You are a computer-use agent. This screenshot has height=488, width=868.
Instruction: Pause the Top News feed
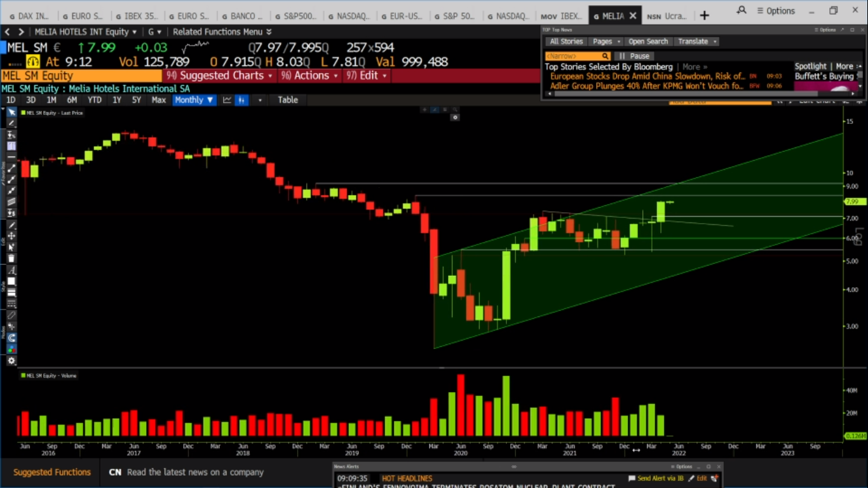point(634,56)
